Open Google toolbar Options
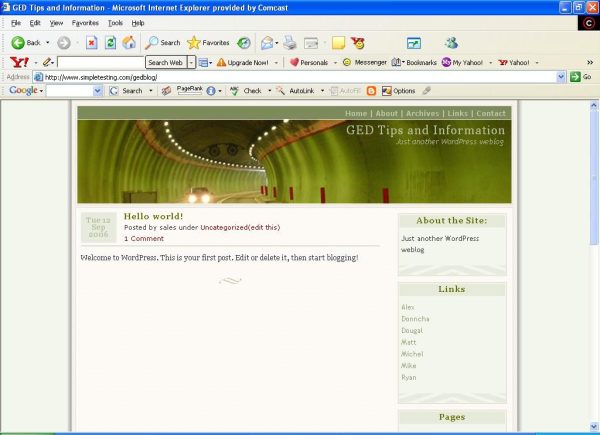The height and width of the screenshot is (435, 600). [398, 91]
